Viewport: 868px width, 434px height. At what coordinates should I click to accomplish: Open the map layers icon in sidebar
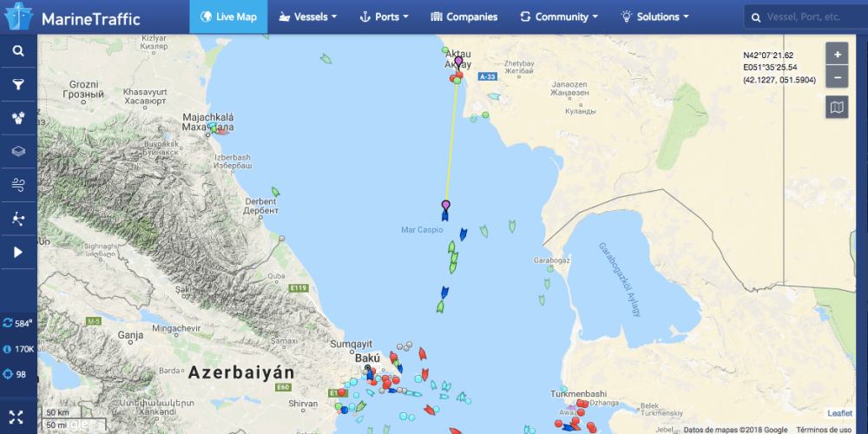18,151
